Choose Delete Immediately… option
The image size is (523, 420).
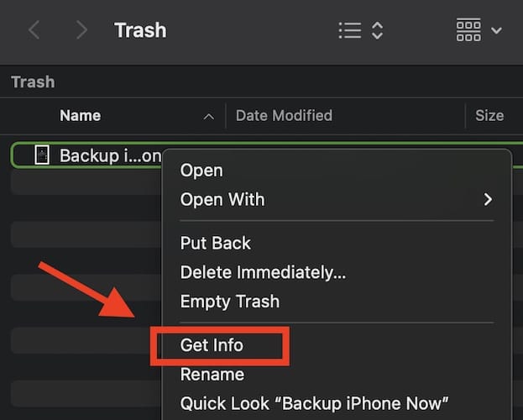(x=263, y=272)
